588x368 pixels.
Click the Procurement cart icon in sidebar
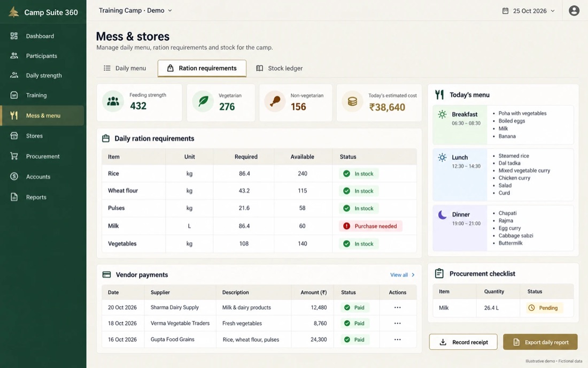point(14,156)
